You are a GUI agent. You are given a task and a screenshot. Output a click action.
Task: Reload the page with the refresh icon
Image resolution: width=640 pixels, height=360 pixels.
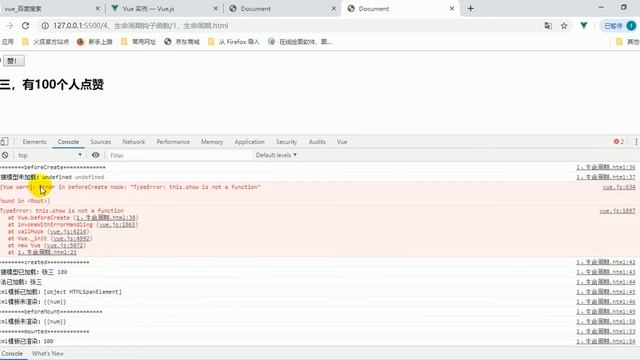pos(25,26)
